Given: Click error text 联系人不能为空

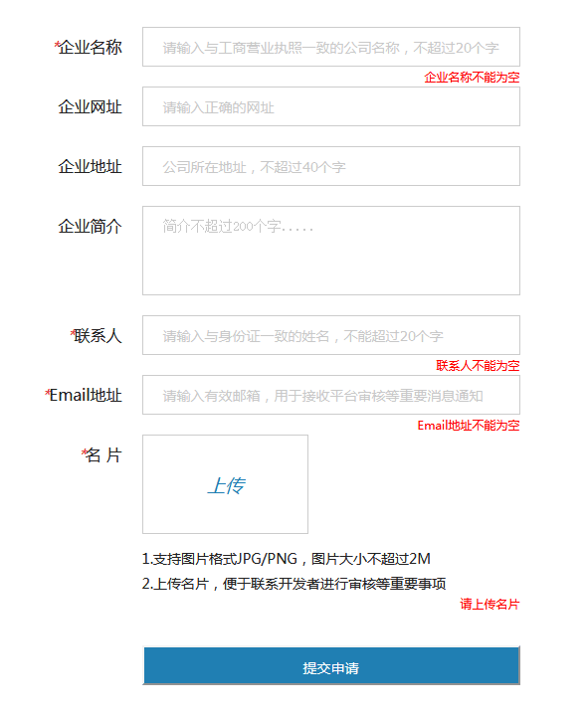Looking at the screenshot, I should click(x=478, y=366).
